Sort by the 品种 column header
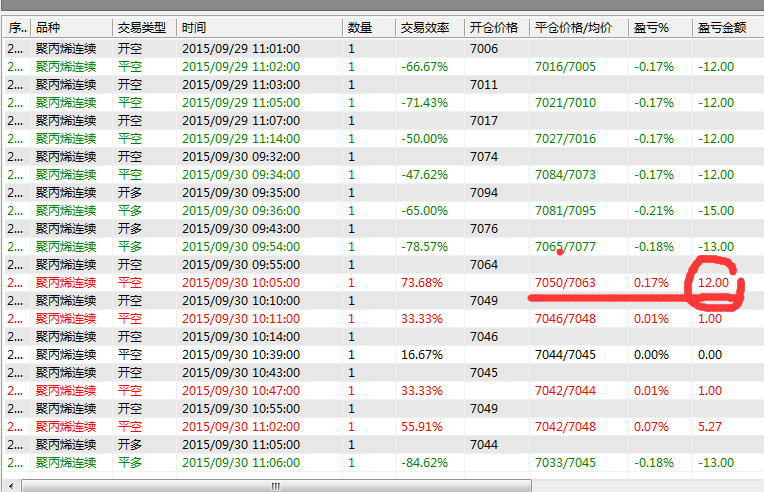This screenshot has width=764, height=492. [48, 27]
